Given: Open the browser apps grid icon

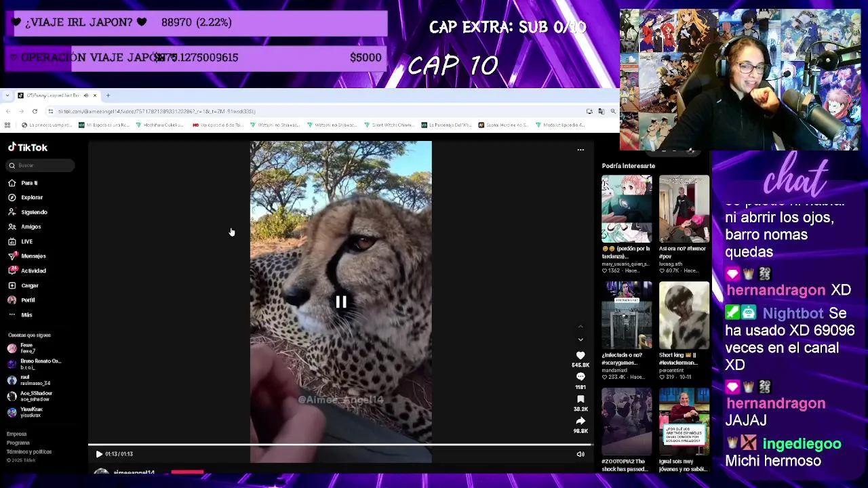Looking at the screenshot, I should pos(7,125).
